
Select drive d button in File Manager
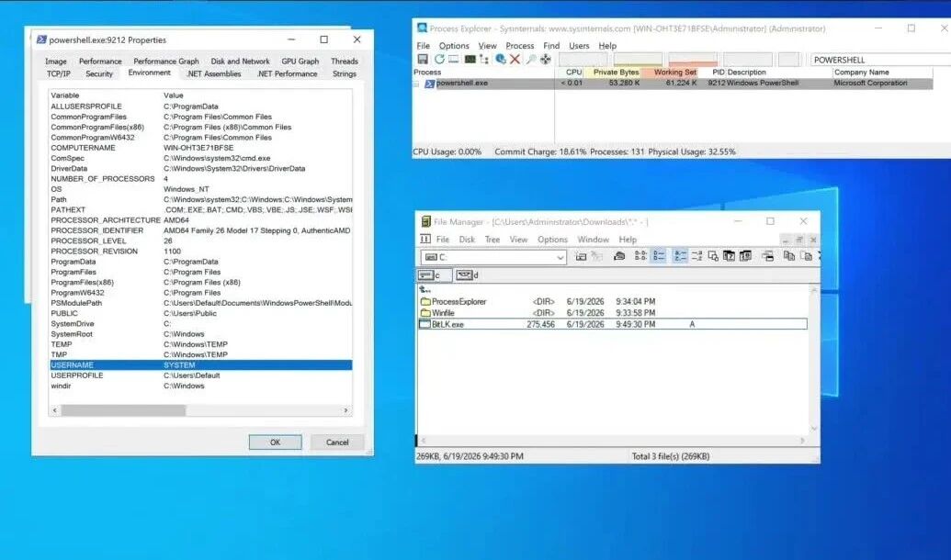coord(469,275)
